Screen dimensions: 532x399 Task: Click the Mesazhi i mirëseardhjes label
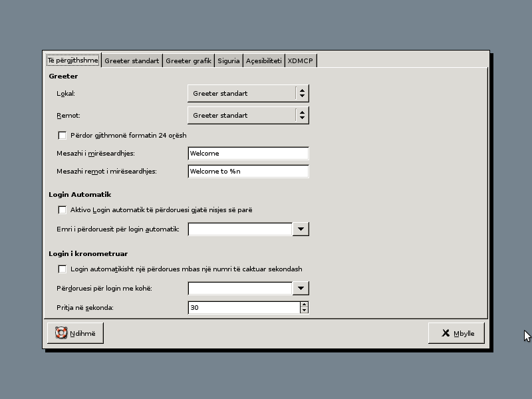click(96, 154)
